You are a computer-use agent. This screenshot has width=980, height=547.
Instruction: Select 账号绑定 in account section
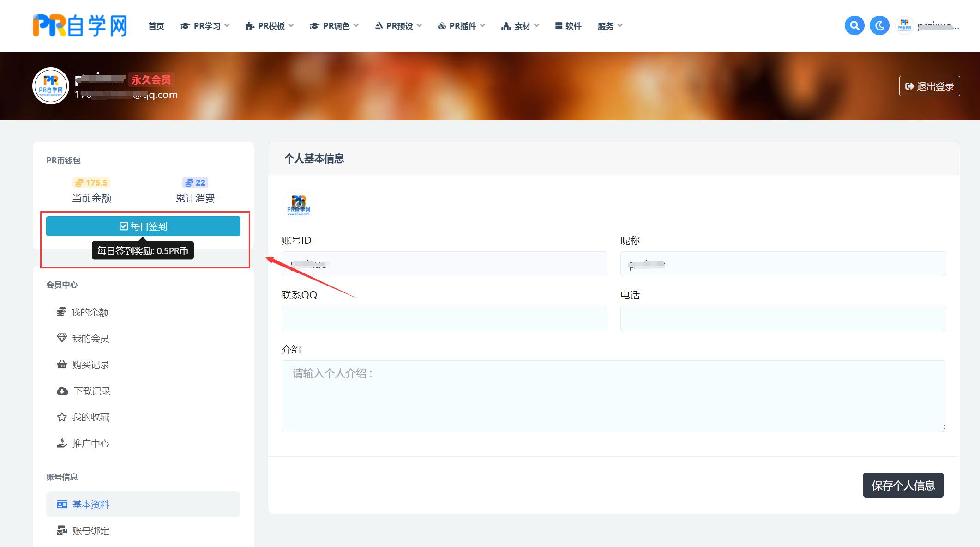coord(90,530)
